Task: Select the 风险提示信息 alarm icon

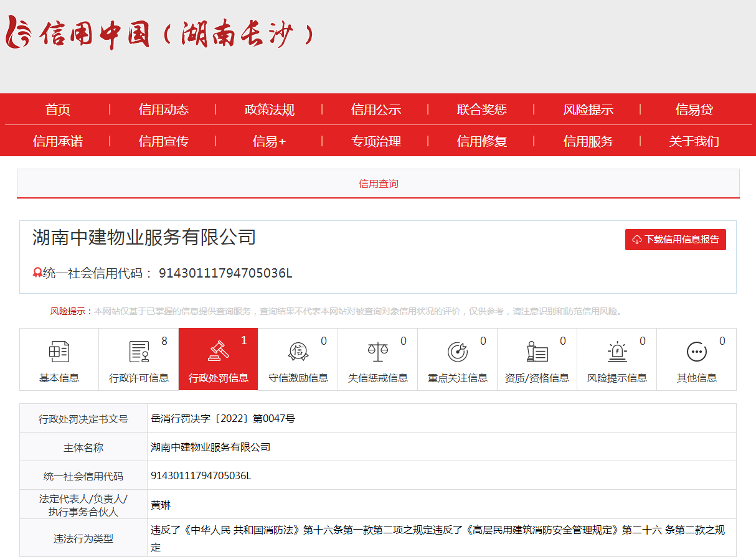Action: click(617, 352)
